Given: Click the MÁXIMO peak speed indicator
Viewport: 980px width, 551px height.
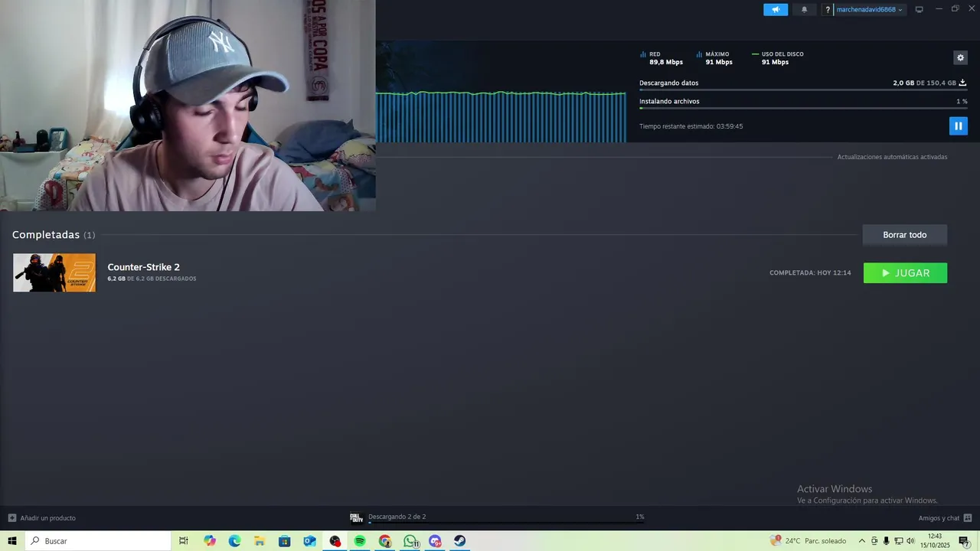Looking at the screenshot, I should point(714,58).
